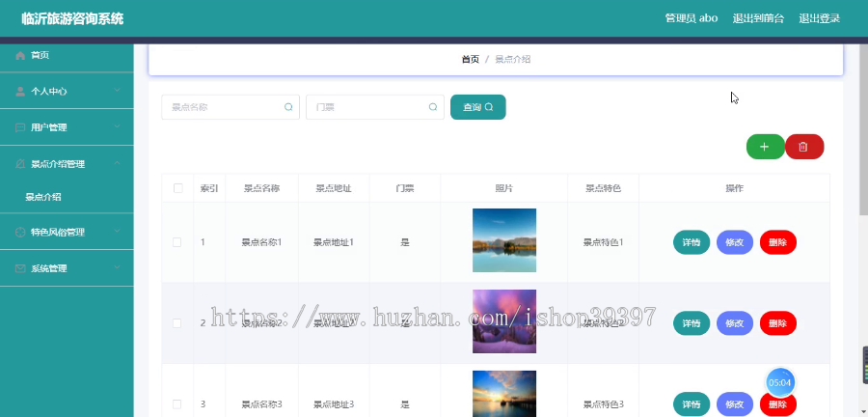Click the 索引 column header

point(209,188)
